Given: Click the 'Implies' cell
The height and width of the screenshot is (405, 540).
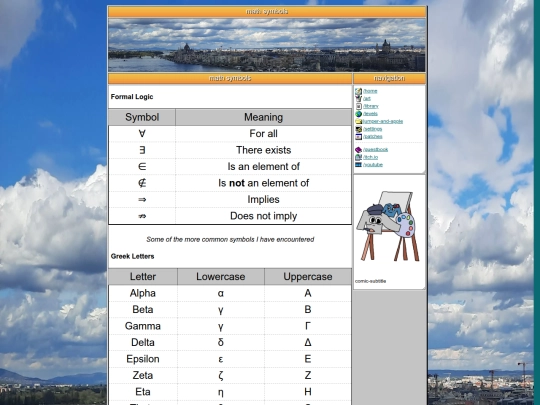Looking at the screenshot, I should (263, 200).
